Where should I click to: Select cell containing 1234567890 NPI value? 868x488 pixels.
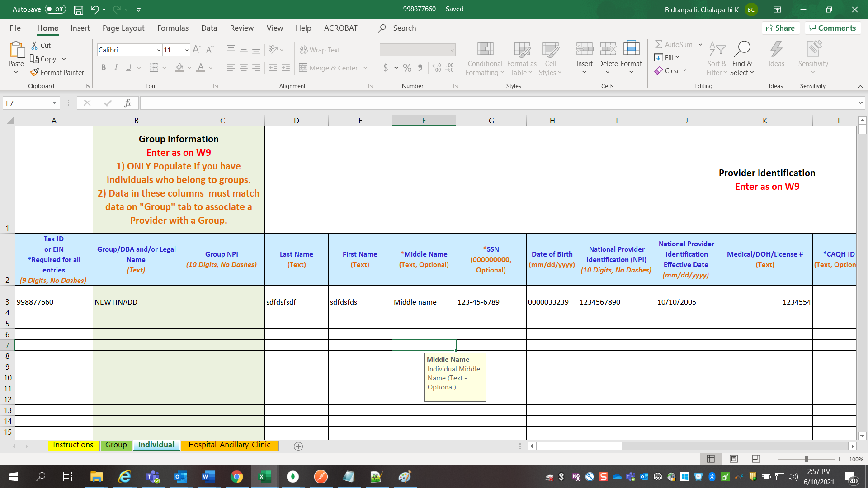(617, 302)
